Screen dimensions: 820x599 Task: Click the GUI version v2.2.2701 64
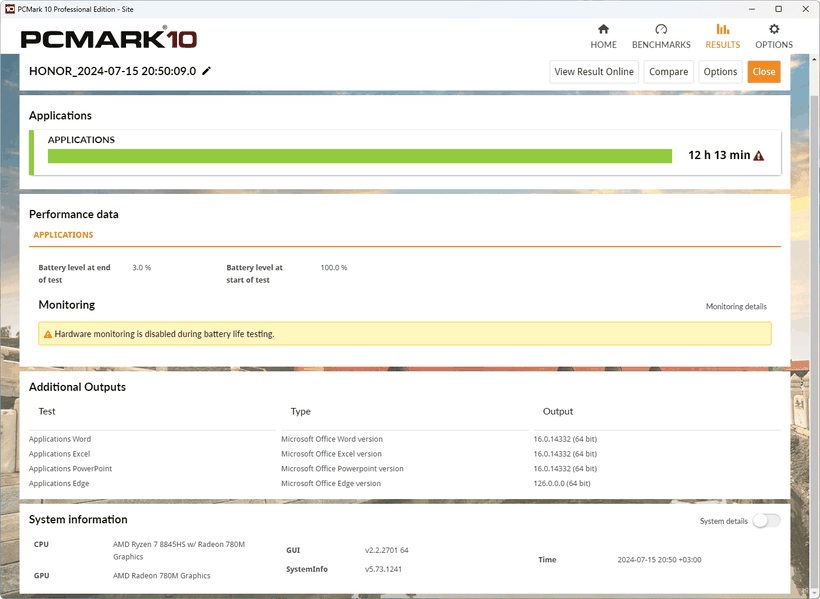[x=386, y=550]
